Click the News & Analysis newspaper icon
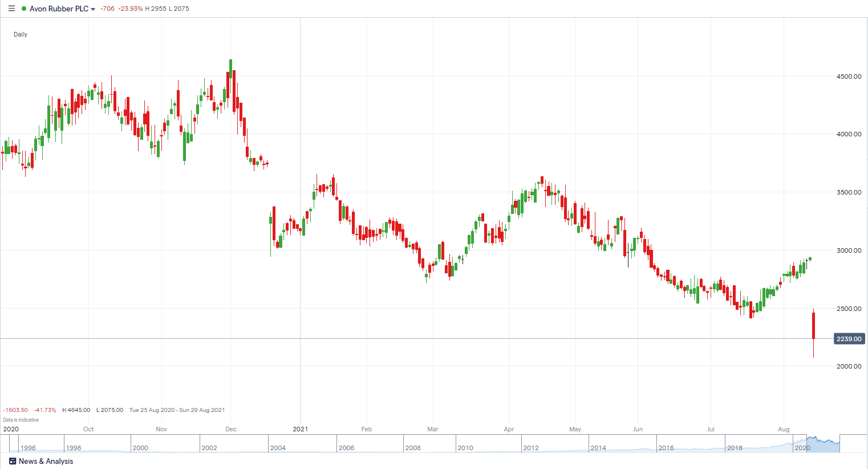This screenshot has height=469, width=868. [x=13, y=461]
